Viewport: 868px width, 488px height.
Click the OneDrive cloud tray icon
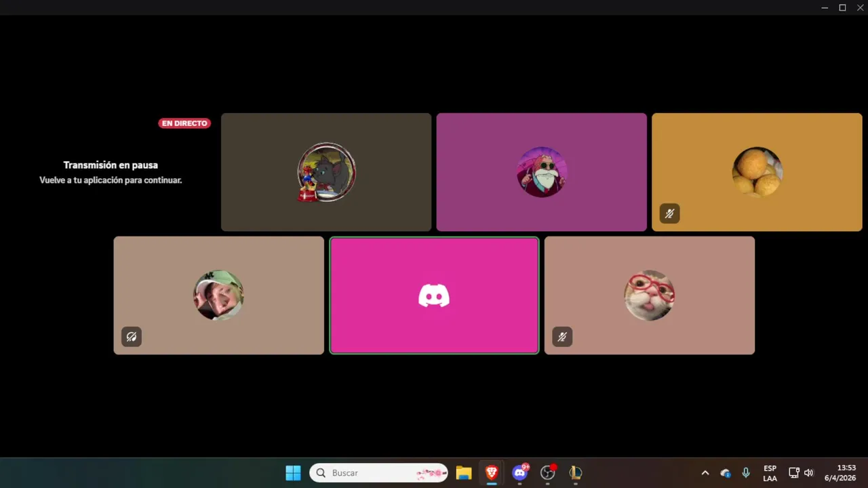click(x=726, y=473)
